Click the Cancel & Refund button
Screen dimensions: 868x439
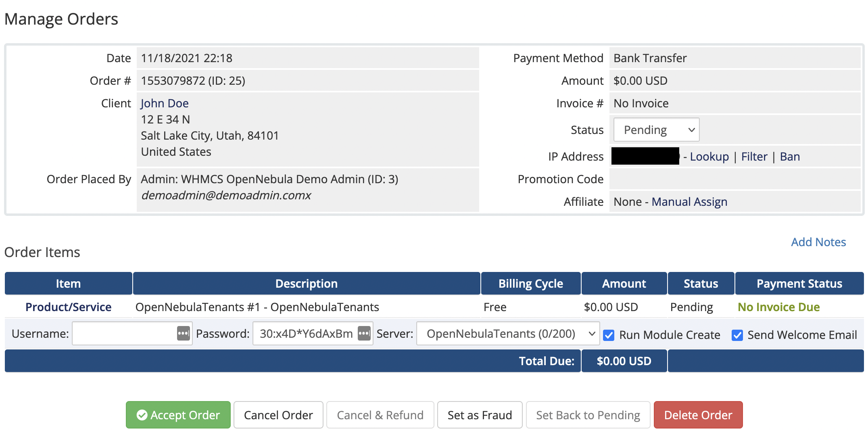click(x=380, y=415)
